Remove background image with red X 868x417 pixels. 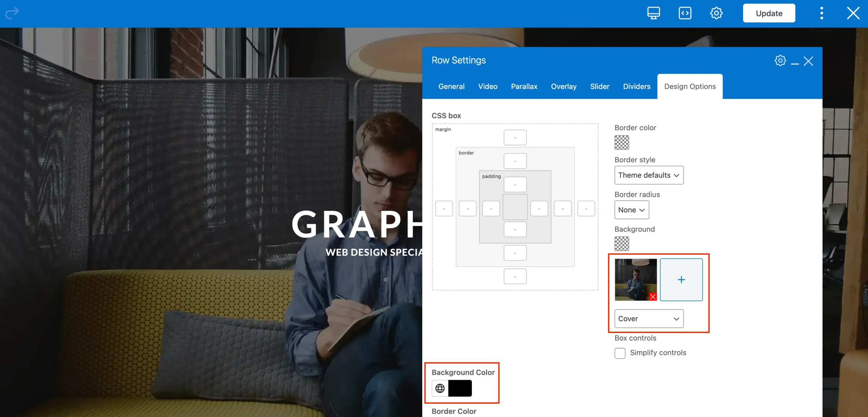653,297
